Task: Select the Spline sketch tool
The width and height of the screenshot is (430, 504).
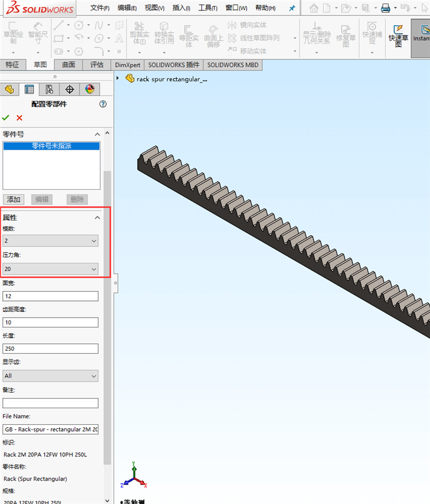Action: (x=99, y=25)
